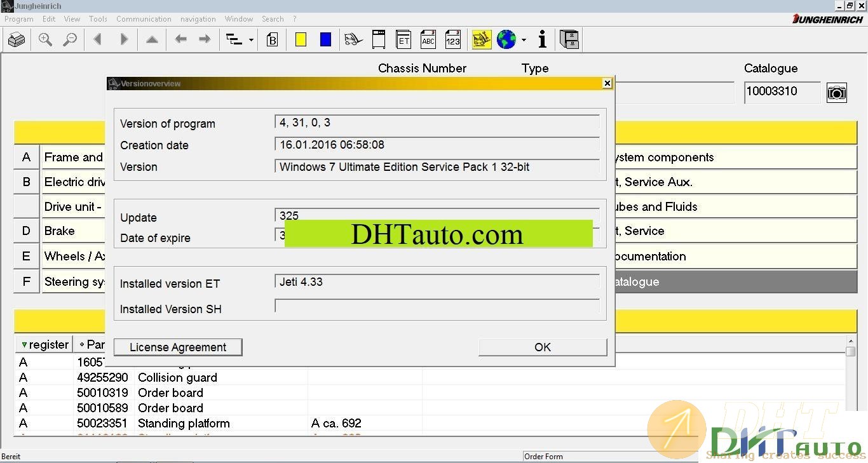Open the navigation menu
The image size is (868, 463).
(x=198, y=19)
